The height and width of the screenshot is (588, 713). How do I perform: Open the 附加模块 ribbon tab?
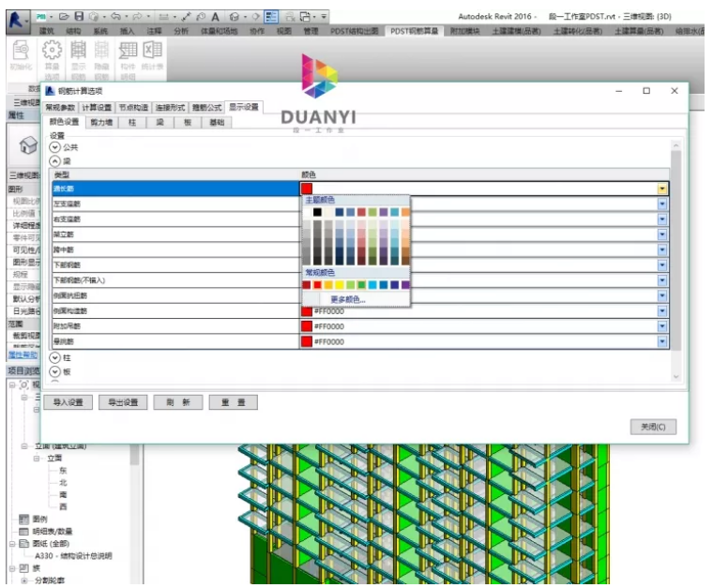click(464, 31)
